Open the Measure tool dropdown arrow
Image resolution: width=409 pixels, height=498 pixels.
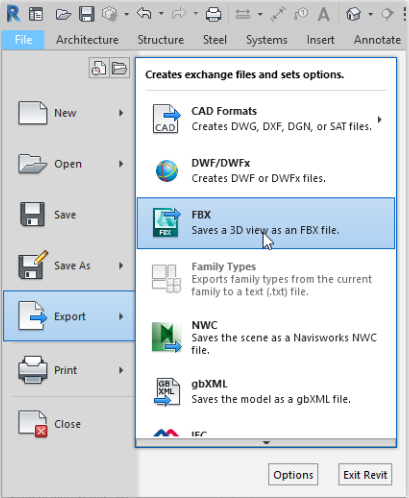[x=260, y=14]
